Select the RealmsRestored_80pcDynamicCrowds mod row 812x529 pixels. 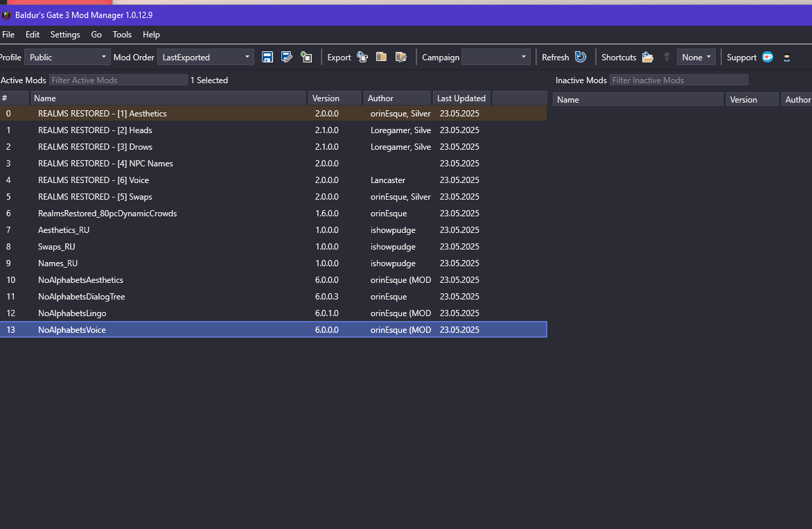point(274,214)
